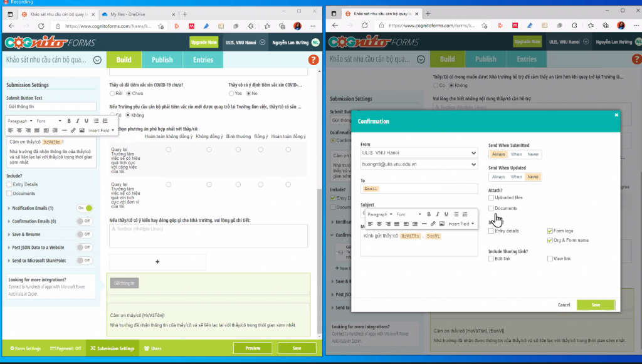Select the Rồi radio button in left window form
Image resolution: width=642 pixels, height=364 pixels.
point(112,93)
